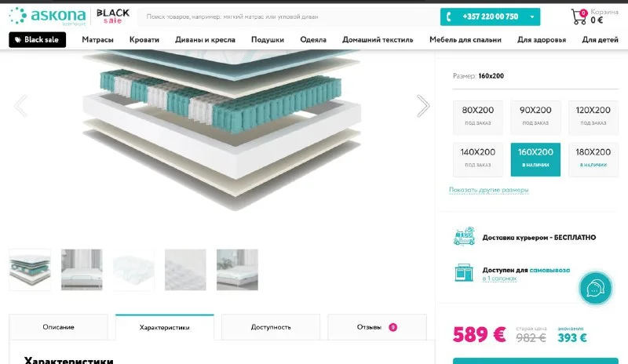Screen dimensions: 628x364
Task: Show previous product image with left arrow
Action: [21, 106]
